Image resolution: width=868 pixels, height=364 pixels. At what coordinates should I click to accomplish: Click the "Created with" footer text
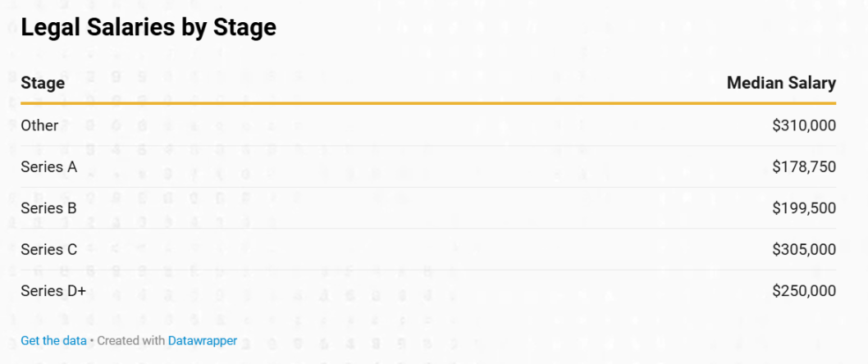(131, 340)
